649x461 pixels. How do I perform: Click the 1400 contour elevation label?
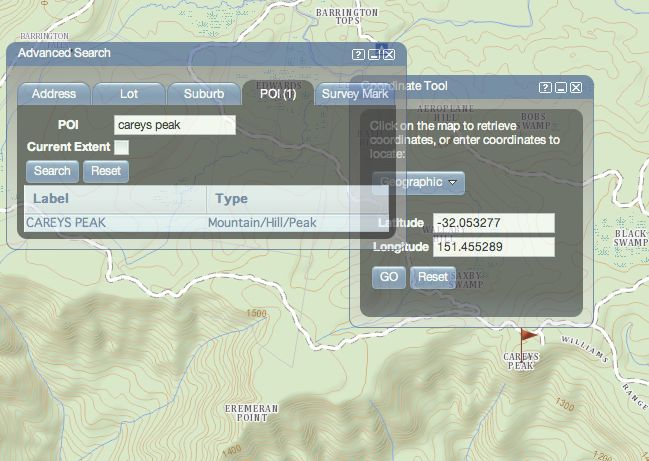232,450
